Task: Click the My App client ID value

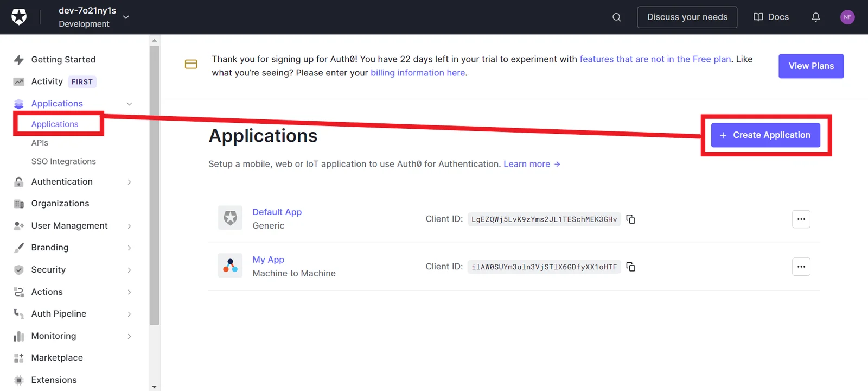Action: click(544, 267)
